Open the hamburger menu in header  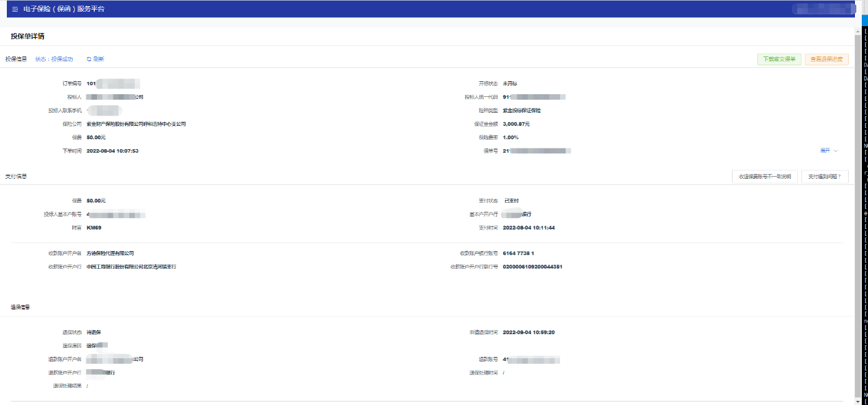pos(15,10)
